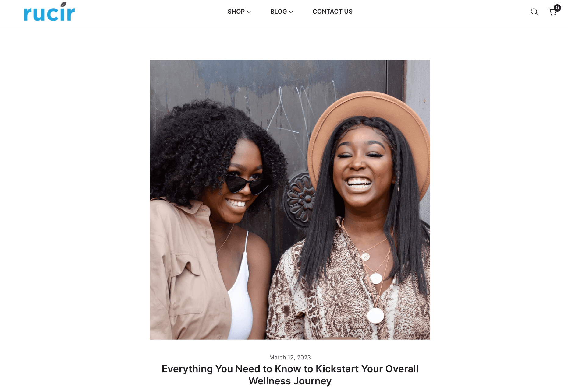Expand the BLOG chevron arrow
The height and width of the screenshot is (392, 568).
click(x=291, y=12)
